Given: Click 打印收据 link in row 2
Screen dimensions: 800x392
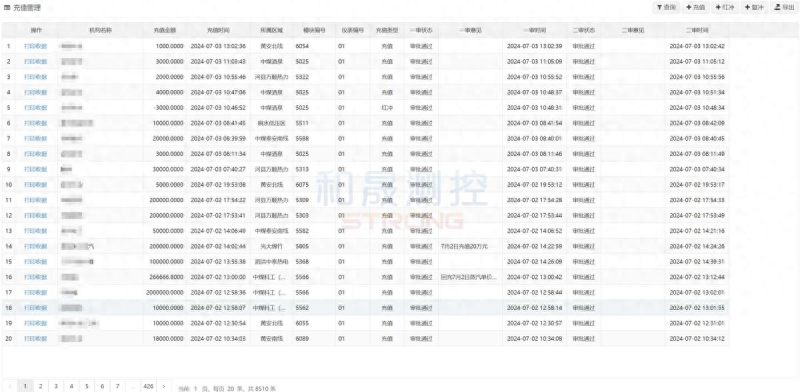Looking at the screenshot, I should 36,61.
